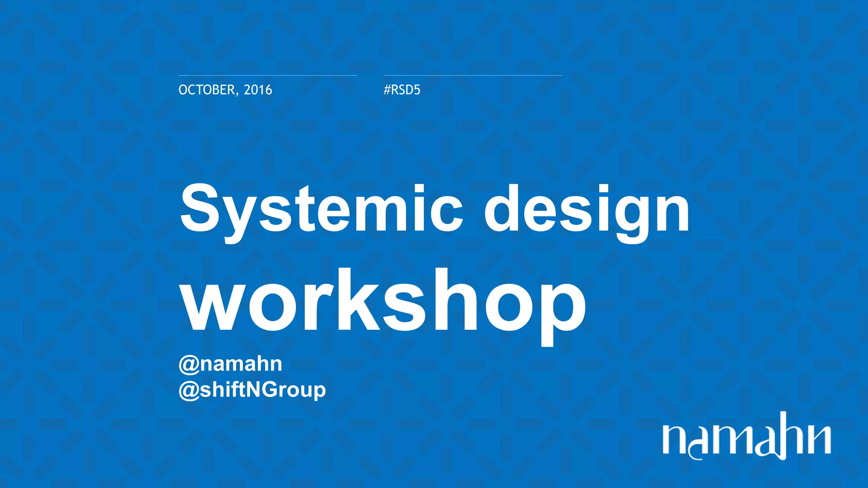Click the @ symbol before shiftNGroup
The image size is (868, 488).
189,391
